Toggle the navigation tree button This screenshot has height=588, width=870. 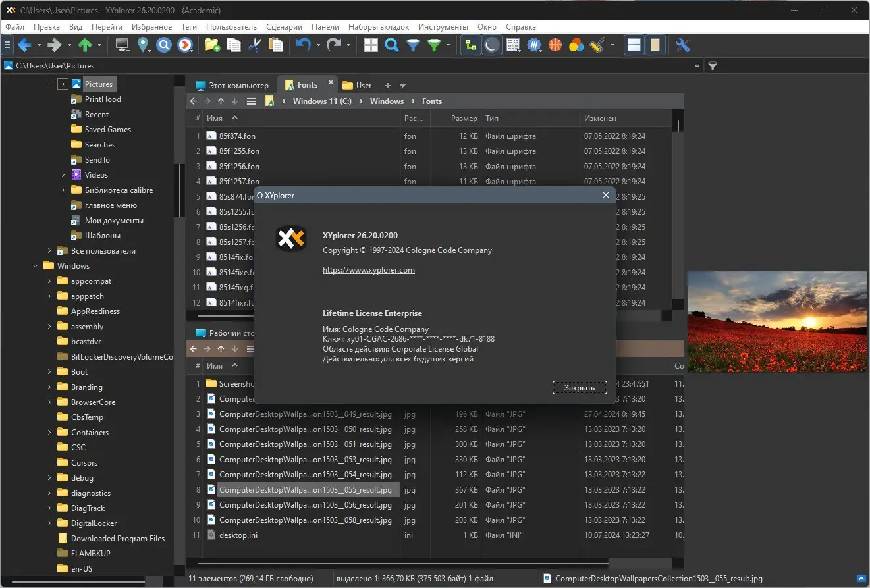coord(470,45)
